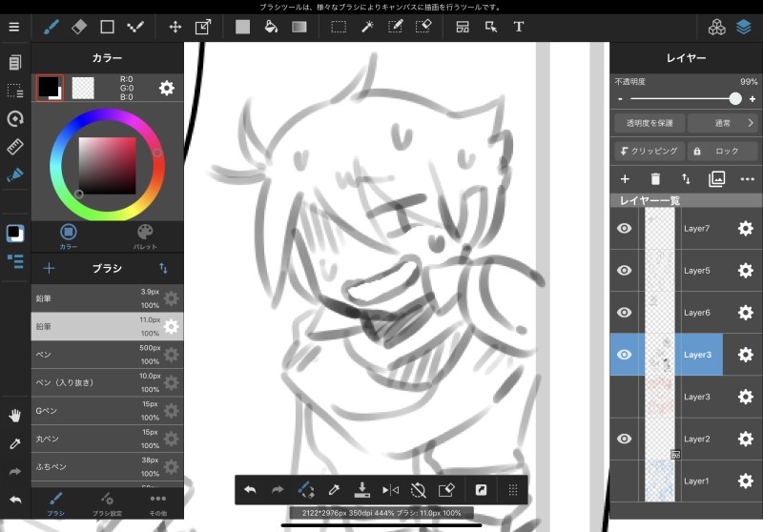763x532 pixels.
Task: Click the flip horizontal icon in bottom toolbar
Action: (x=390, y=490)
